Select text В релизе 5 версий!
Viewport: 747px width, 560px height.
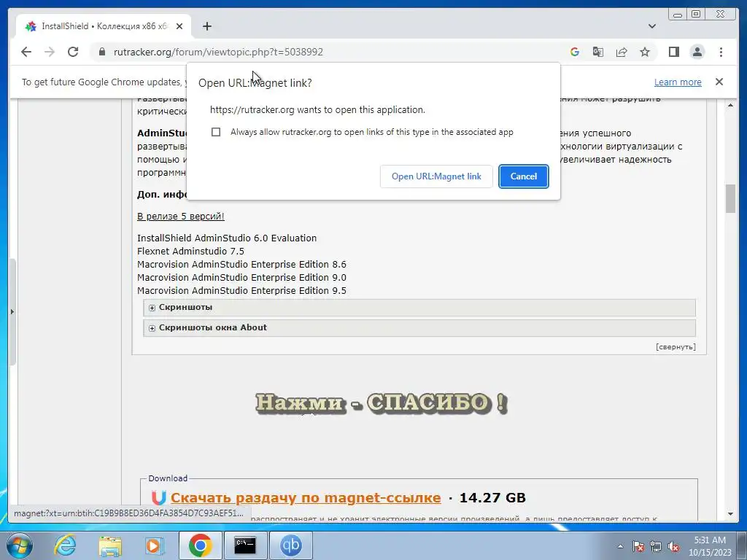point(181,216)
